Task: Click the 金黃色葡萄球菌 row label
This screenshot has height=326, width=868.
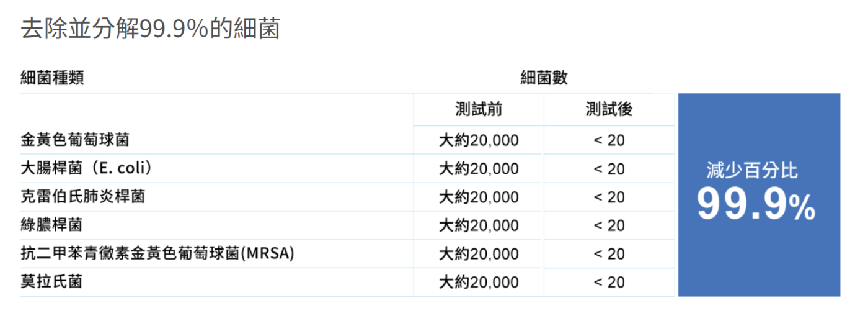Action: click(x=75, y=140)
